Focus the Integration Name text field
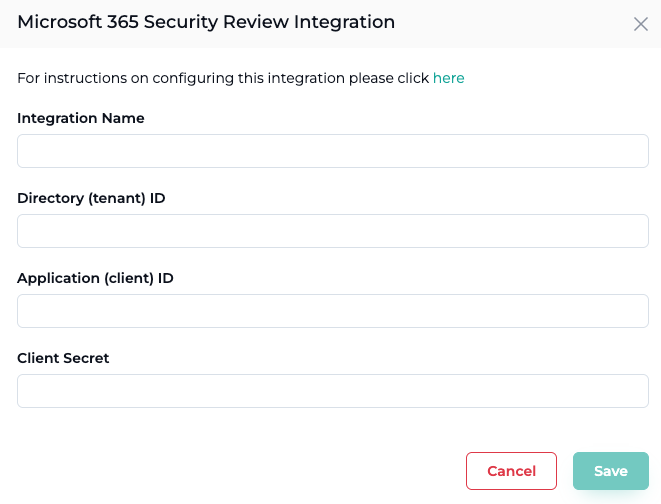The height and width of the screenshot is (504, 661). click(x=332, y=151)
